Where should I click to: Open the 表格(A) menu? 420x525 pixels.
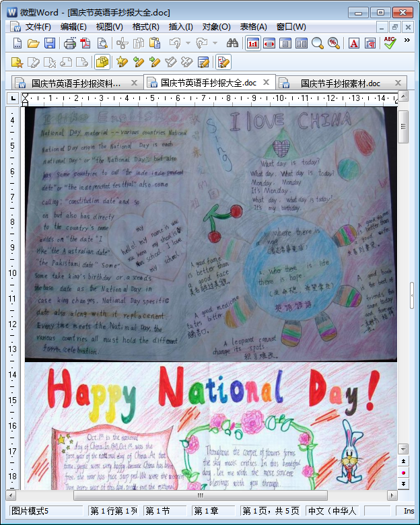253,27
